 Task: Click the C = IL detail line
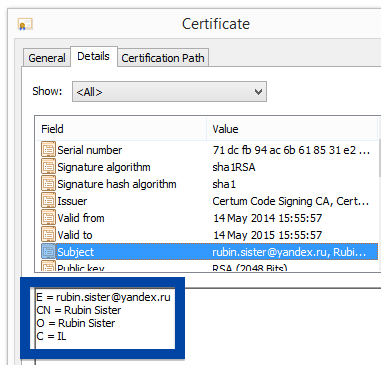51,336
